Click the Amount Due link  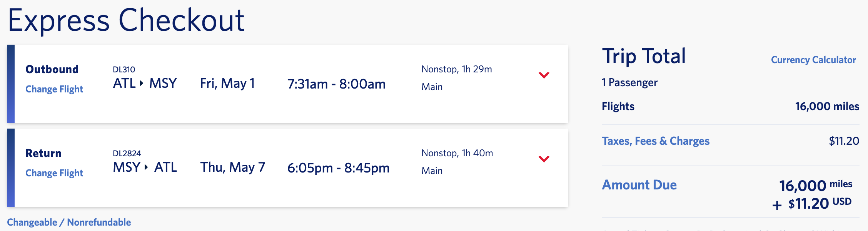pyautogui.click(x=639, y=185)
